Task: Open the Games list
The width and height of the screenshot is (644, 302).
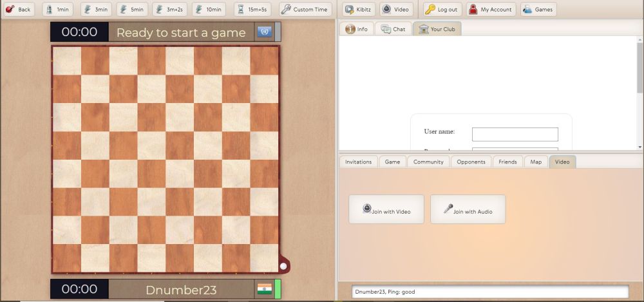Action: click(537, 10)
